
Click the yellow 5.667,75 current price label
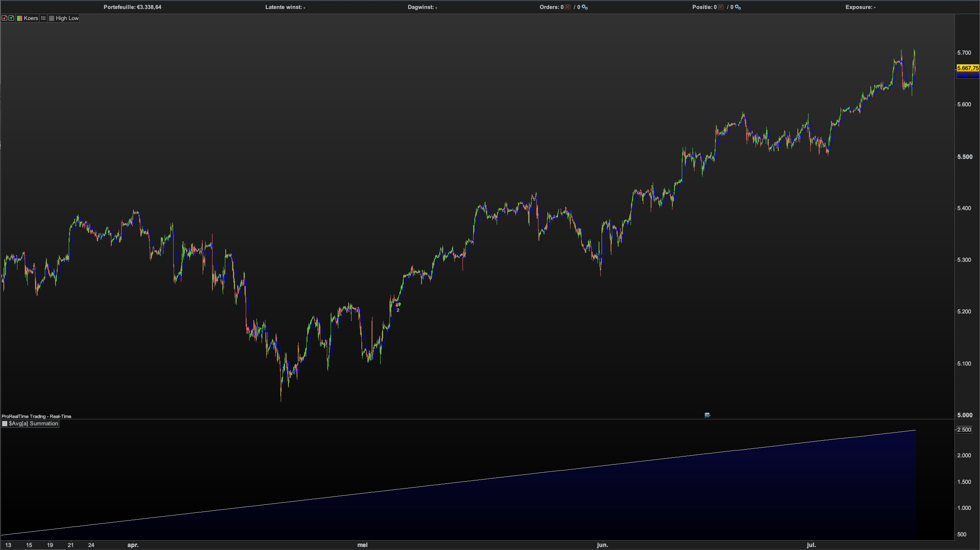click(x=968, y=68)
